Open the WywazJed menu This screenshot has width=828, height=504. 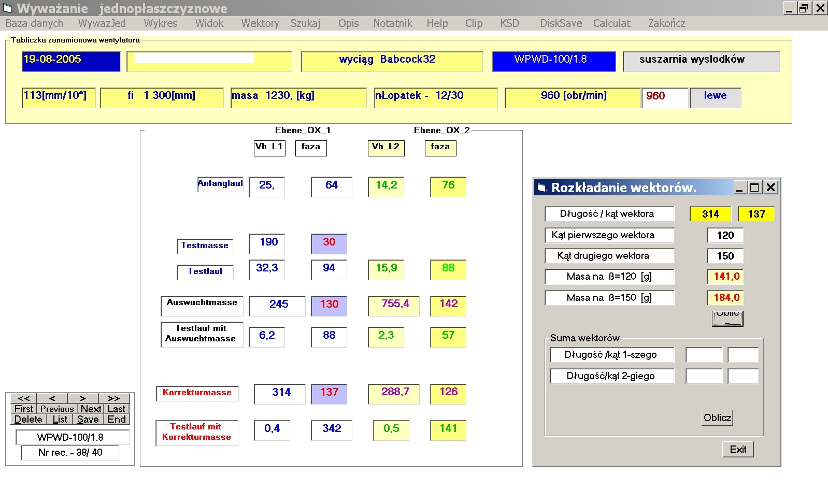pos(102,23)
